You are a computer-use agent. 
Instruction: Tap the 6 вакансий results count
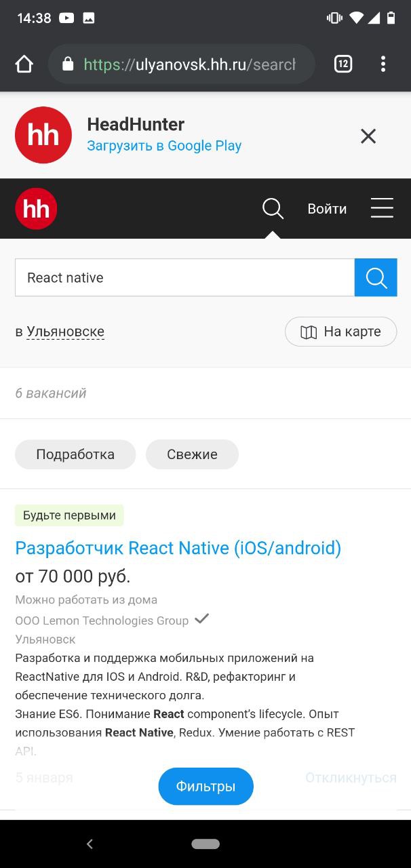tap(51, 393)
